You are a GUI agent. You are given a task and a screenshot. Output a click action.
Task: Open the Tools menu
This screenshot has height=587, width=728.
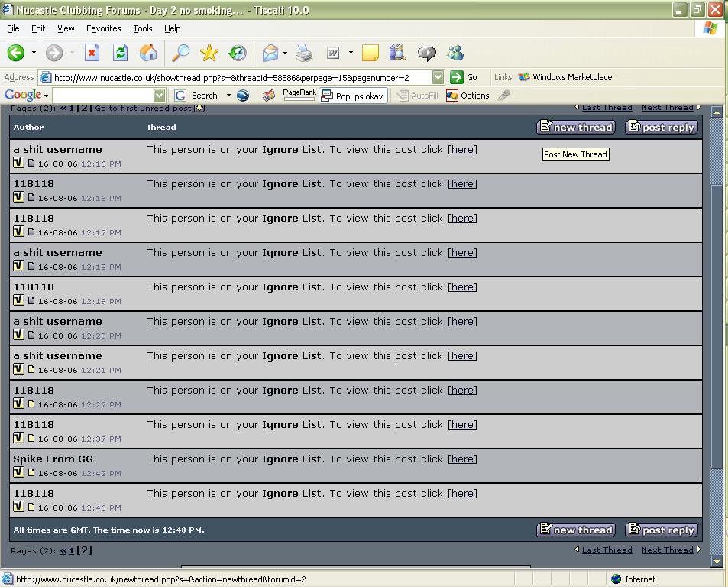[143, 28]
